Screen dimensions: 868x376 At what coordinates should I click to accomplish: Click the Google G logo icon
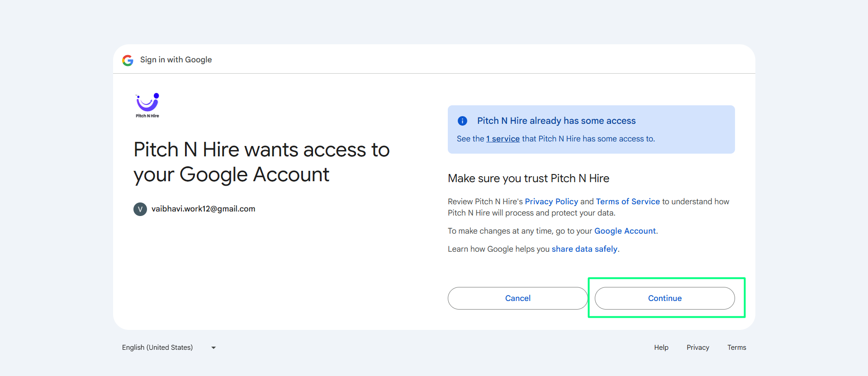pos(128,60)
